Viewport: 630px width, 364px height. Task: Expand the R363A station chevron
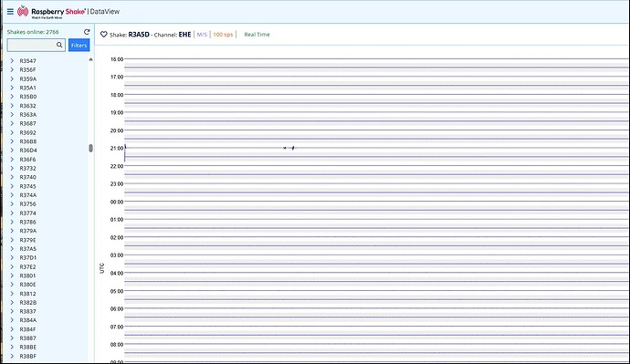click(12, 114)
